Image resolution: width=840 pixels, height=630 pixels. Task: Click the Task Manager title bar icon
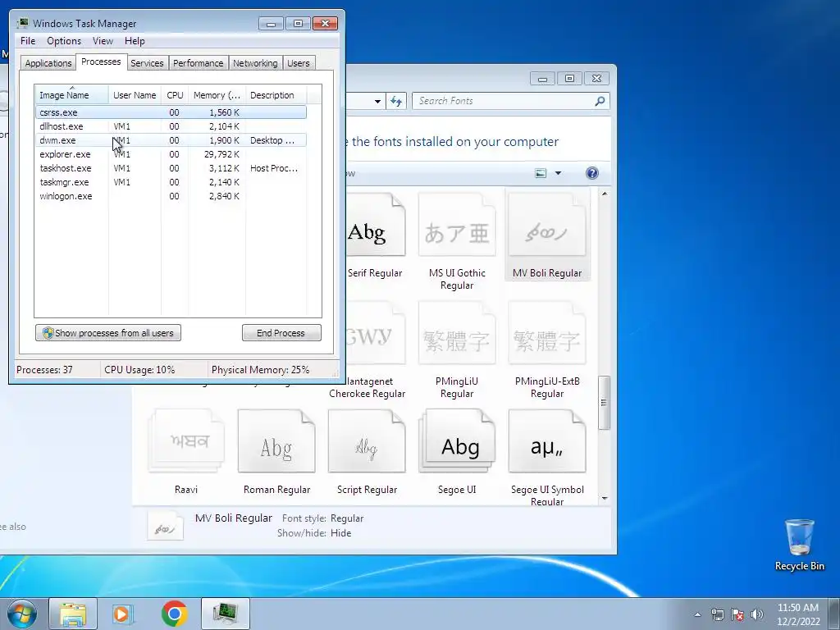(x=22, y=23)
